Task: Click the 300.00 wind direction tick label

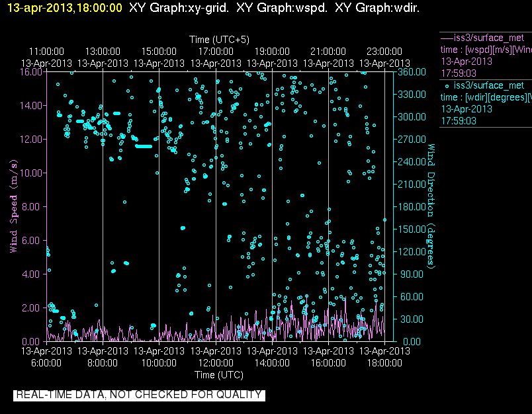Action: 412,117
